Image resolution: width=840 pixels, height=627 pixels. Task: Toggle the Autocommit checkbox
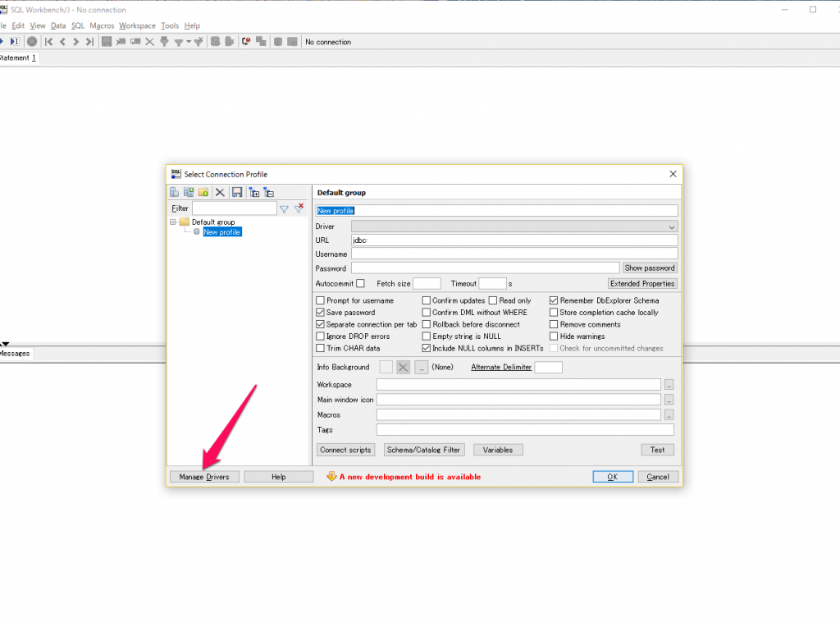(361, 283)
